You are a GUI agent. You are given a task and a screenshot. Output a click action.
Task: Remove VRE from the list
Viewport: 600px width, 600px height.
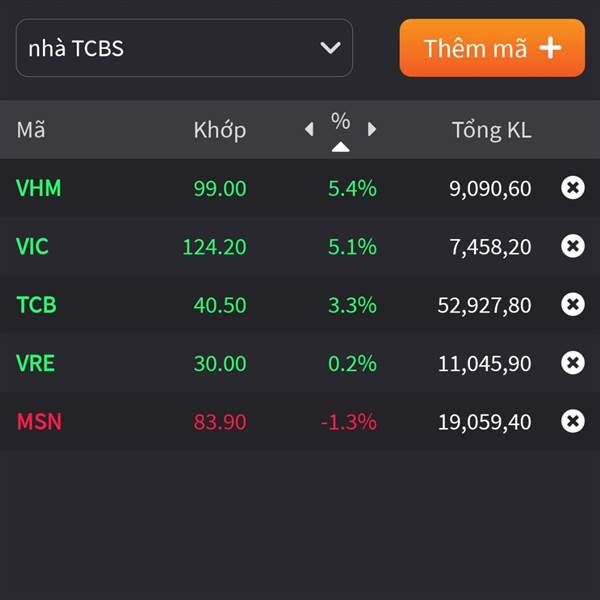point(572,363)
